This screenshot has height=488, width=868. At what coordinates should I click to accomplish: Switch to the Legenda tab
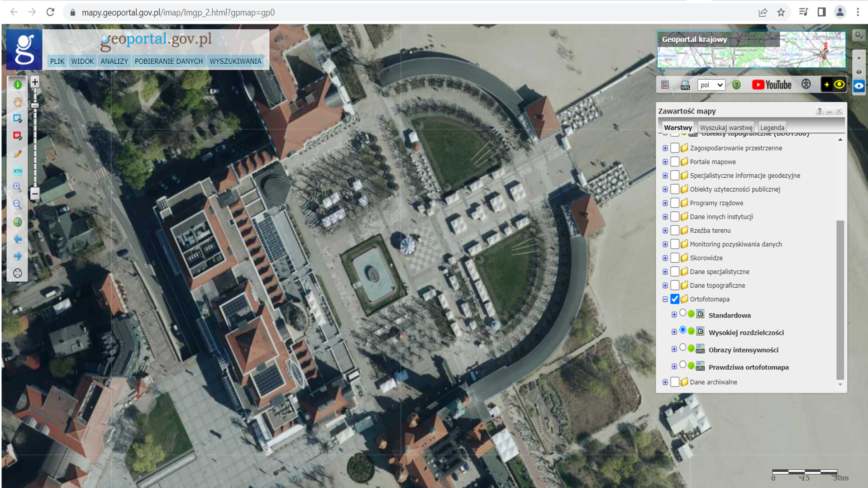[x=772, y=128]
